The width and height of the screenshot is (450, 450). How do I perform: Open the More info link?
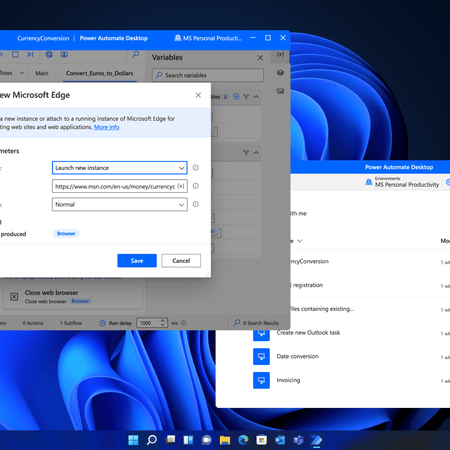[107, 127]
